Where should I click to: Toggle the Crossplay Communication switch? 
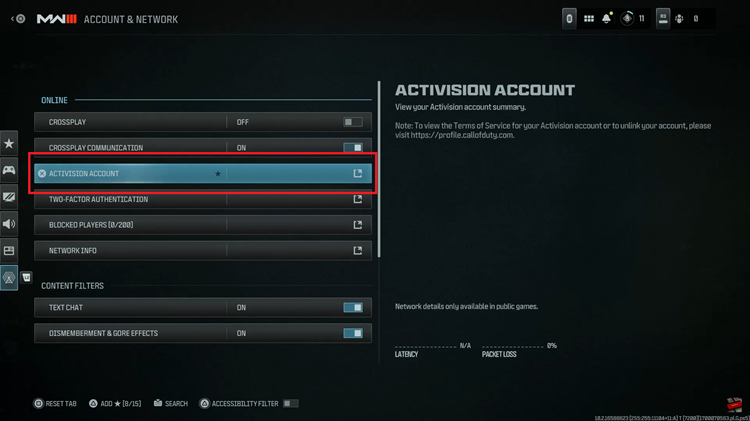tap(353, 148)
